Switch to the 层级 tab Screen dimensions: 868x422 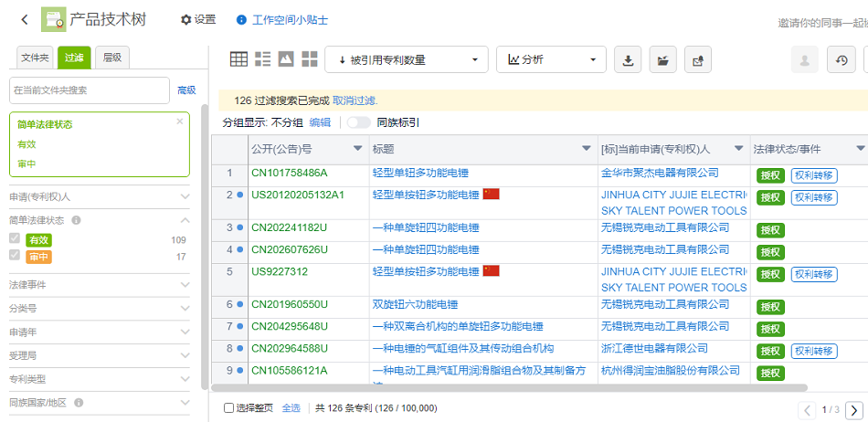tap(111, 58)
